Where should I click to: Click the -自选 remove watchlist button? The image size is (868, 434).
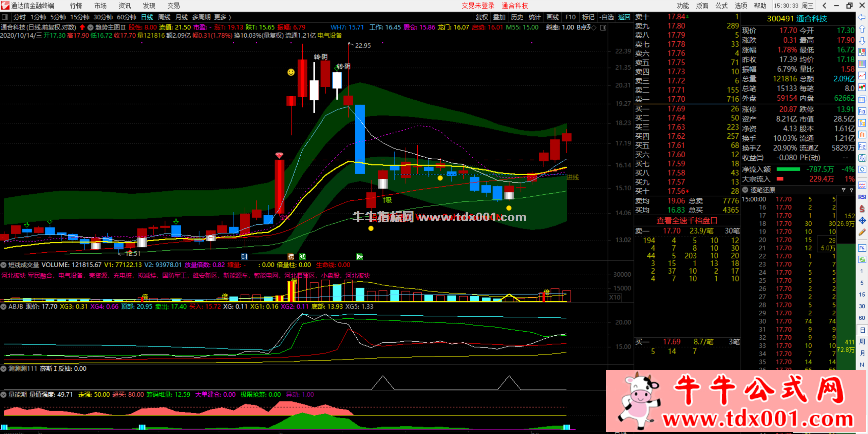point(606,17)
